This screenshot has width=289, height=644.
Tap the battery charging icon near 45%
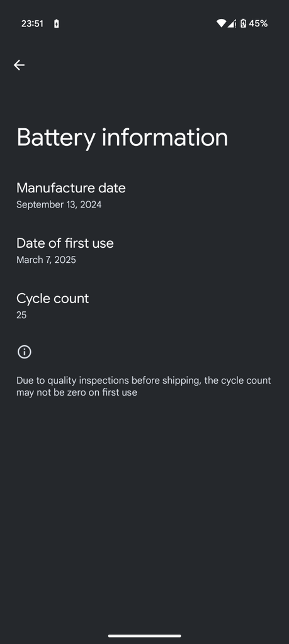coord(243,23)
